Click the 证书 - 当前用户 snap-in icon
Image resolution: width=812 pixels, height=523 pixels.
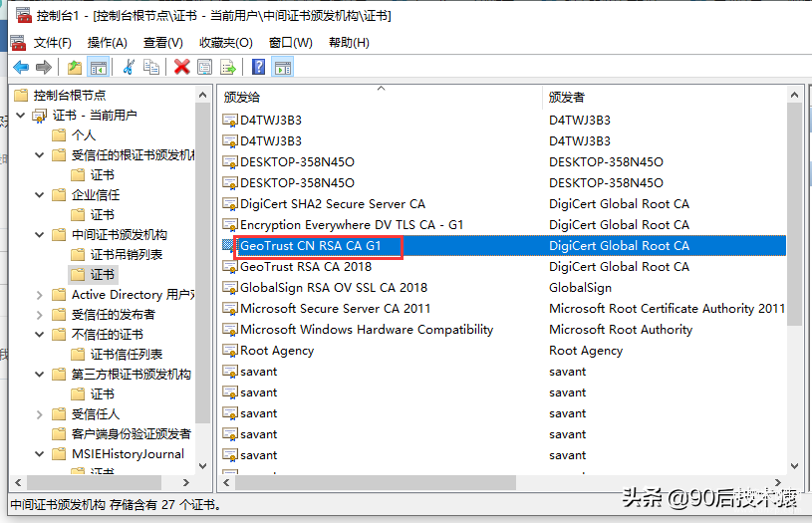[x=40, y=116]
